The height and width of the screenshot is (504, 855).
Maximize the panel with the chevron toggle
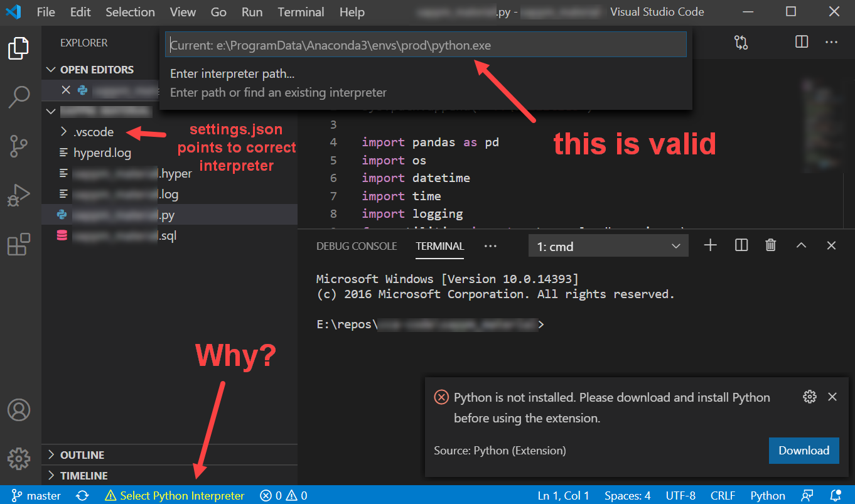801,245
